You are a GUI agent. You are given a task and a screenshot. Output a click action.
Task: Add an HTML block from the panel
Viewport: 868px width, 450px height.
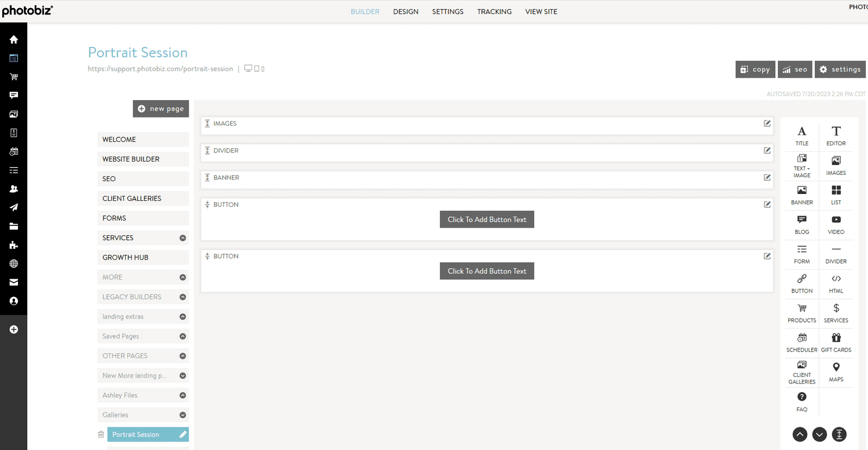(836, 284)
